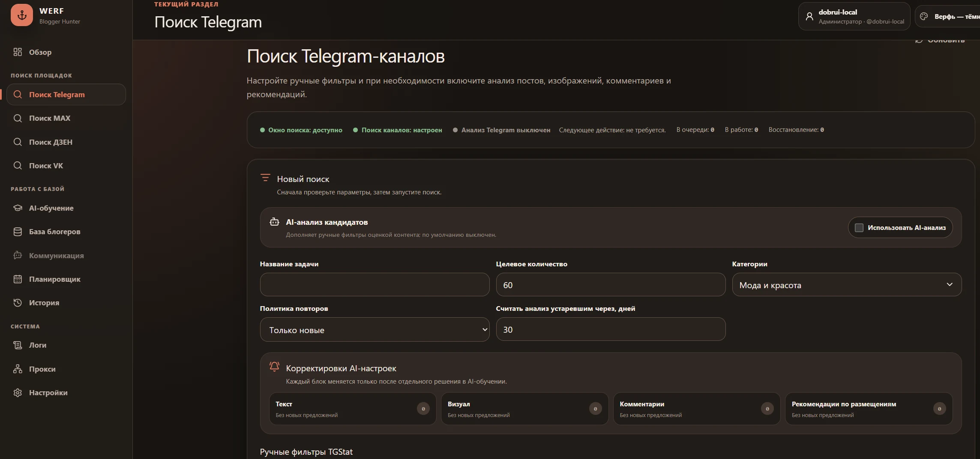Click the days field showing 30
This screenshot has height=459, width=980.
coord(611,329)
